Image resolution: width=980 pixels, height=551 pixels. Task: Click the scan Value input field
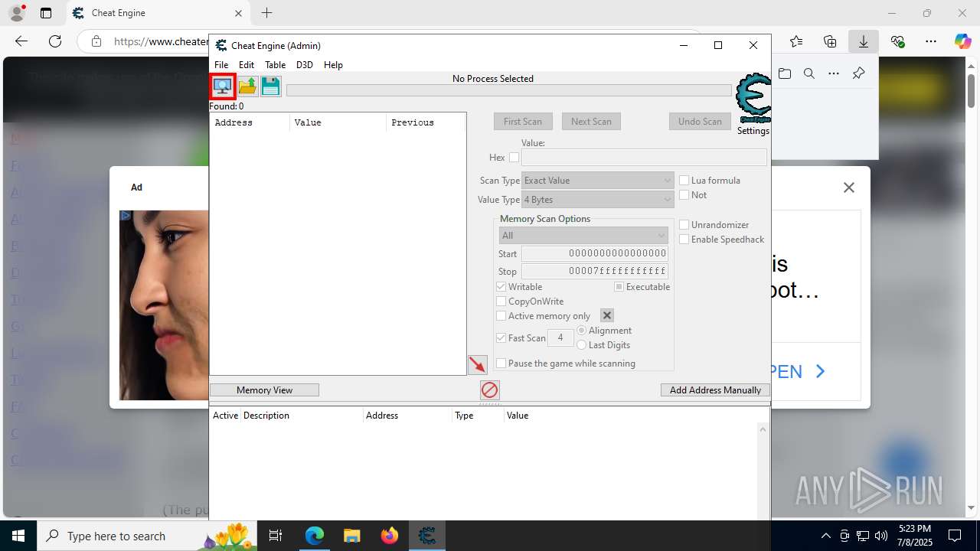click(644, 157)
